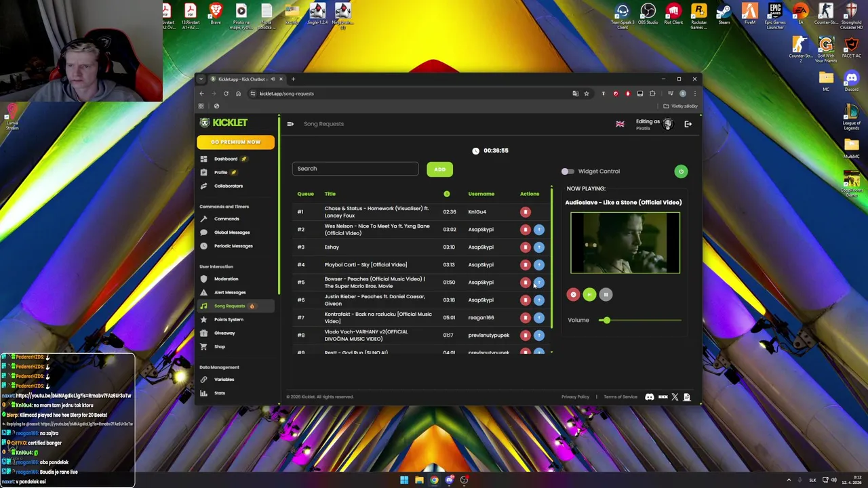Click GO PREMIUM NOW button
Image resolution: width=868 pixels, height=488 pixels.
pyautogui.click(x=235, y=142)
